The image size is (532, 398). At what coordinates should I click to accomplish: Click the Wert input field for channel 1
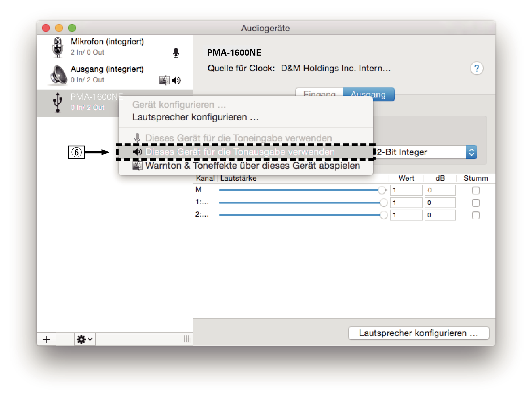click(x=406, y=203)
